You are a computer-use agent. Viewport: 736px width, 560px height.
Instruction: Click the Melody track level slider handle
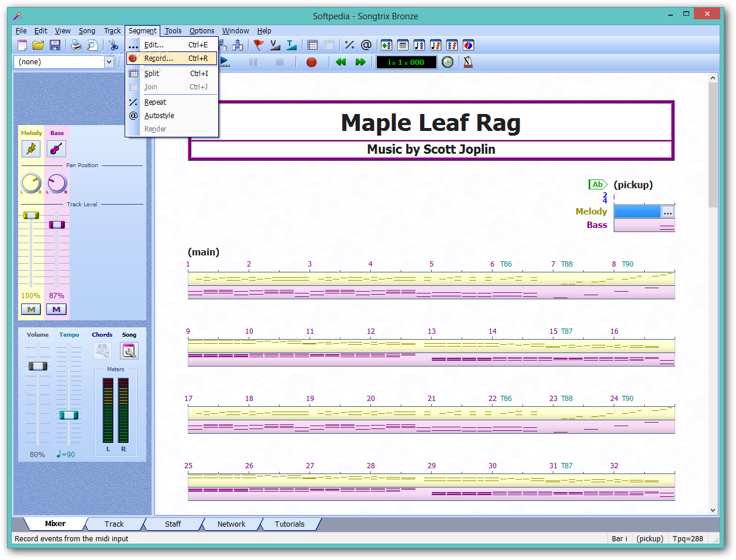pyautogui.click(x=31, y=216)
